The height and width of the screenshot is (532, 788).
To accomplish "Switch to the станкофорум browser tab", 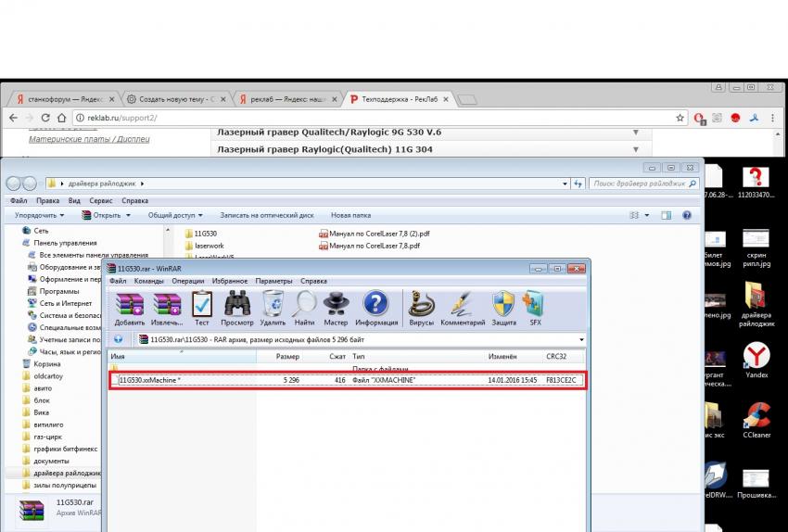I will point(60,98).
